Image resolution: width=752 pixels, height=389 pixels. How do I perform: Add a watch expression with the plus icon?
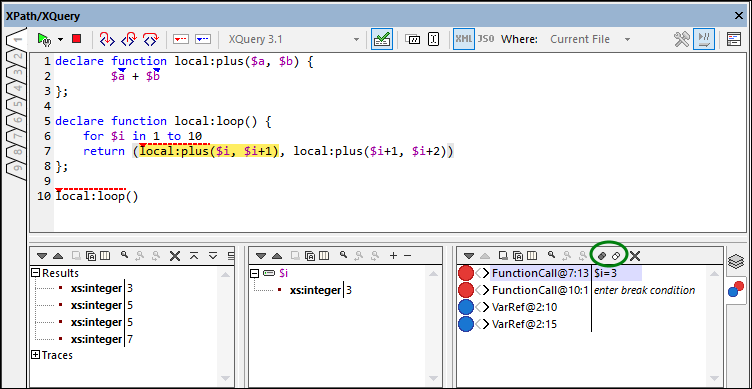tap(394, 256)
